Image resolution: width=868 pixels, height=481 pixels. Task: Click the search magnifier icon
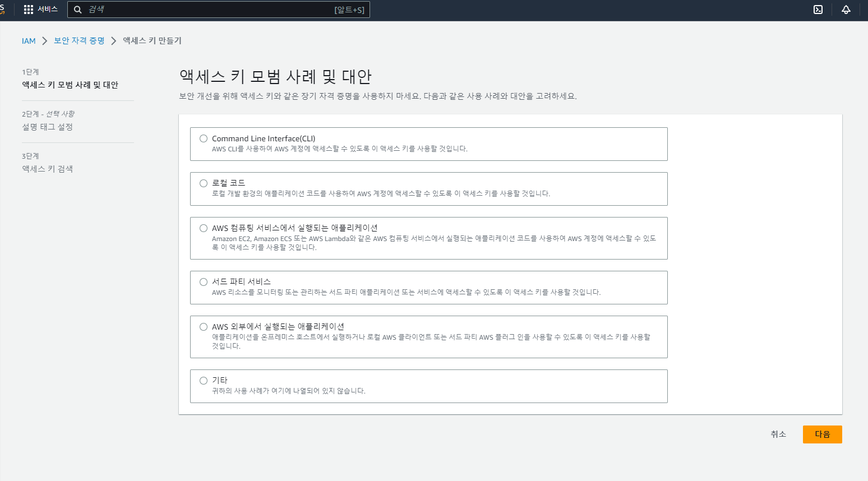pyautogui.click(x=78, y=10)
